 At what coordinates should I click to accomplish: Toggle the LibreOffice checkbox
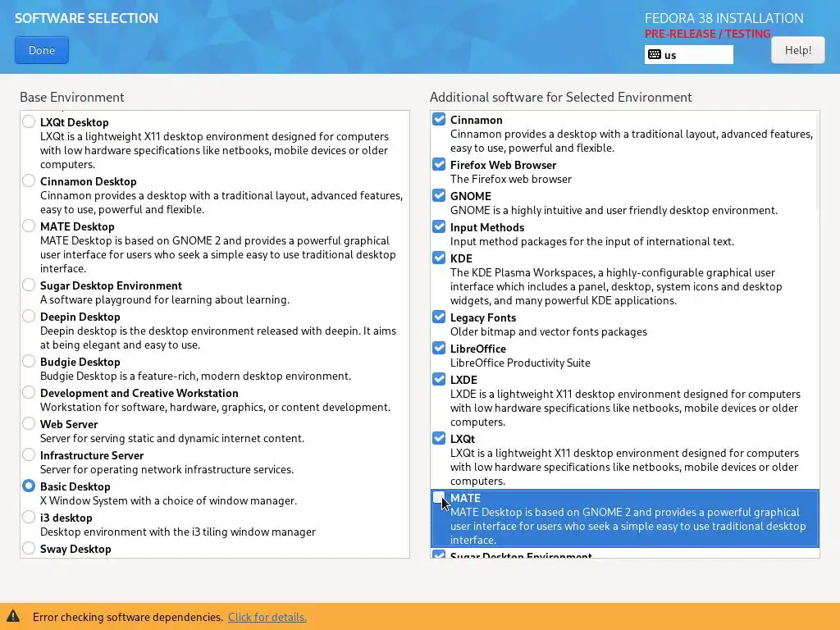coord(439,348)
